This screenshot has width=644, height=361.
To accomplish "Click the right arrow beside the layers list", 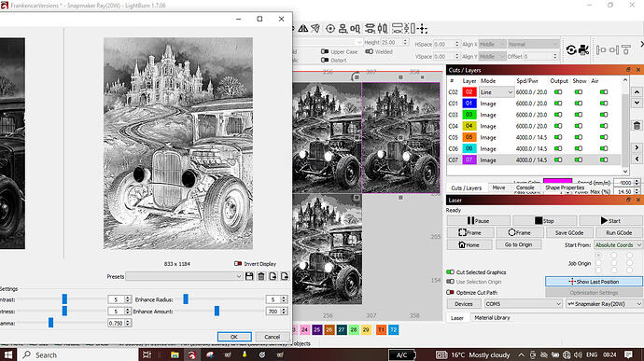I will 637,147.
